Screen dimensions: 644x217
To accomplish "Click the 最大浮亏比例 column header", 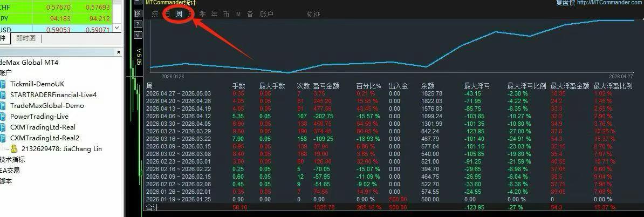I will [x=526, y=86].
